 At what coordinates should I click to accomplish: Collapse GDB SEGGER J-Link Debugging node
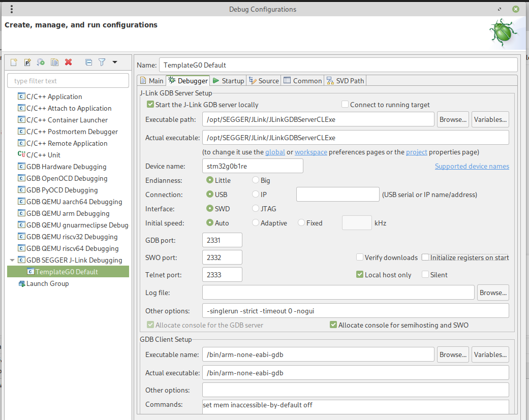12,260
